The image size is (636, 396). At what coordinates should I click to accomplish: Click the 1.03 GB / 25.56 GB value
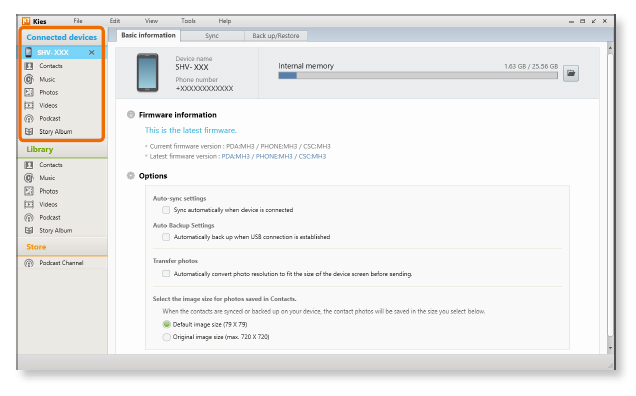coord(531,66)
